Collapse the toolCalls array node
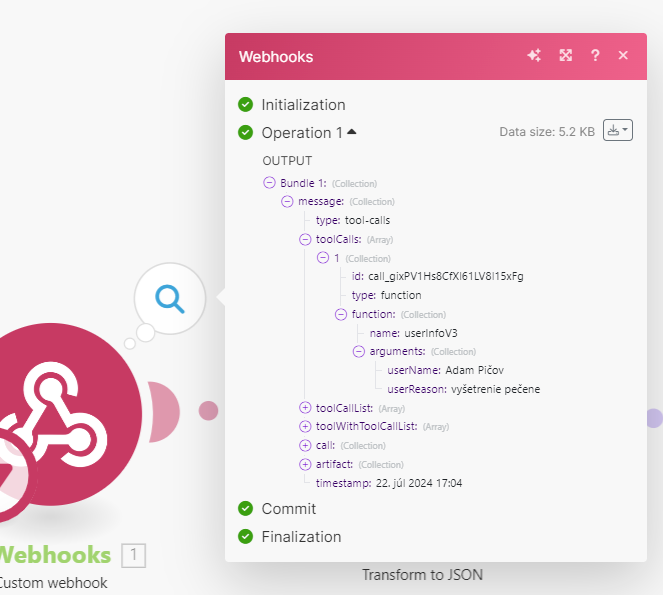The width and height of the screenshot is (663, 595). tap(305, 240)
